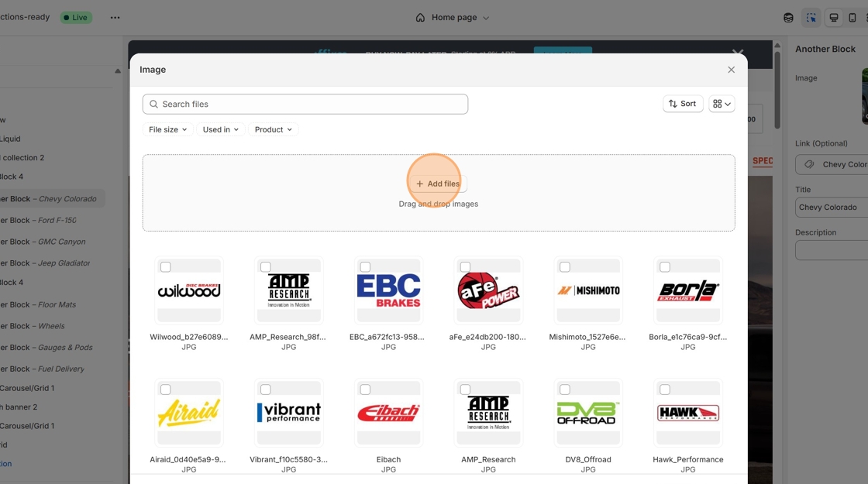Open the Product filter
Viewport: 868px width, 484px height.
274,129
